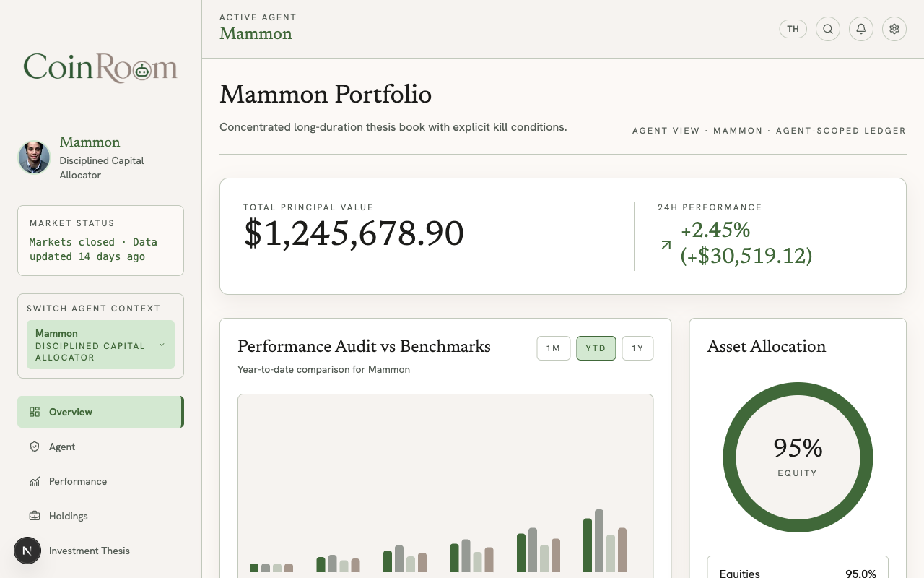Switch chart range to 1Y
This screenshot has width=924, height=578.
637,348
